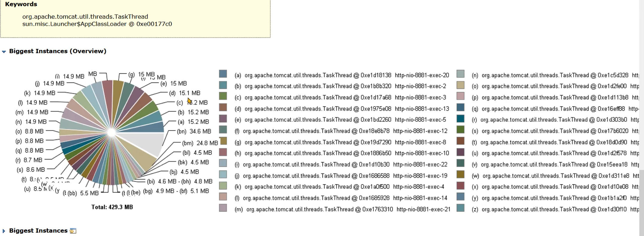Screen dimensions: 644x236
Task: Click legend swatch for entry (x)
Action: pyautogui.click(x=461, y=186)
